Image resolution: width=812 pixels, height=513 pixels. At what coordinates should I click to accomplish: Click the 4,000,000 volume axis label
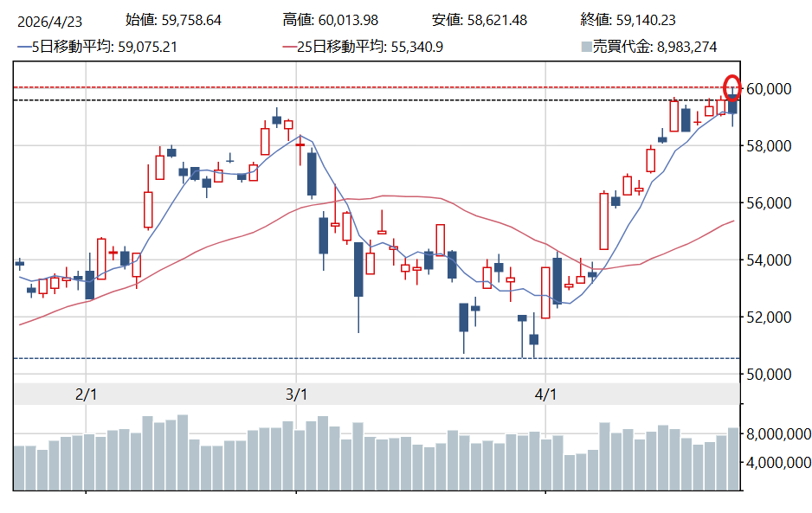point(778,462)
